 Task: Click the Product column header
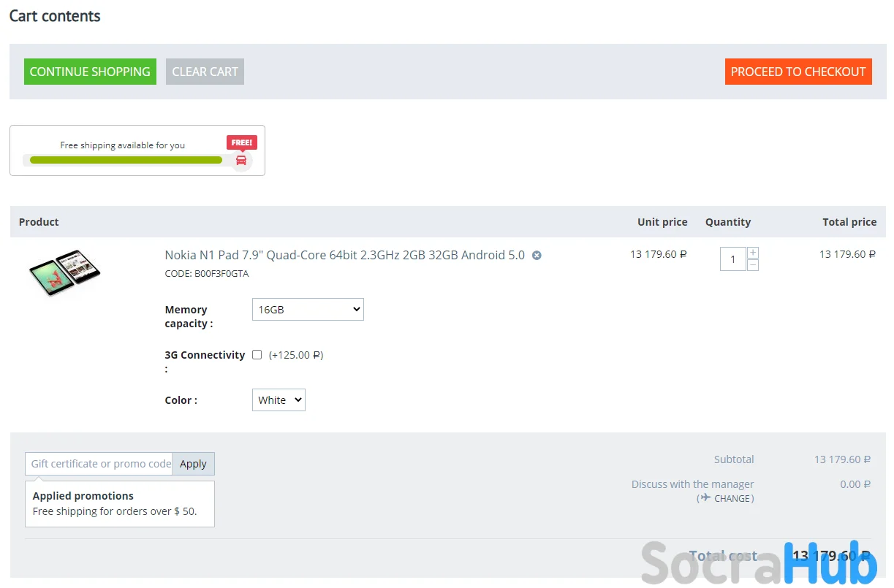coord(39,222)
